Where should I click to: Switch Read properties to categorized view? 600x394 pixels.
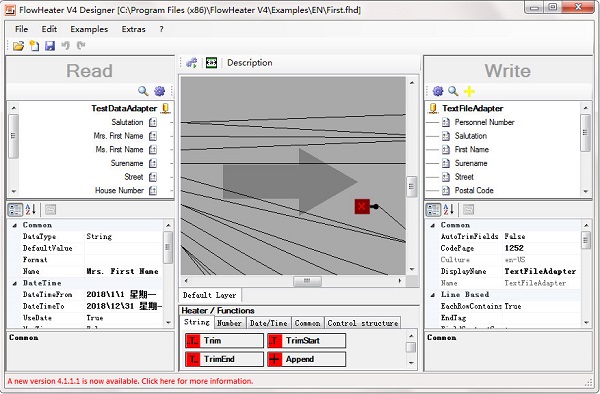[15, 210]
